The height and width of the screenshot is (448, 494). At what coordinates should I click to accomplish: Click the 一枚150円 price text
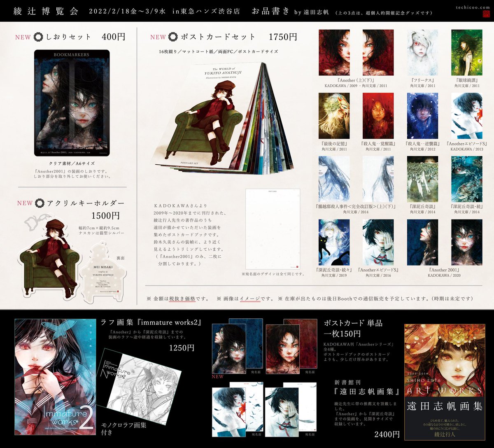tap(343, 333)
